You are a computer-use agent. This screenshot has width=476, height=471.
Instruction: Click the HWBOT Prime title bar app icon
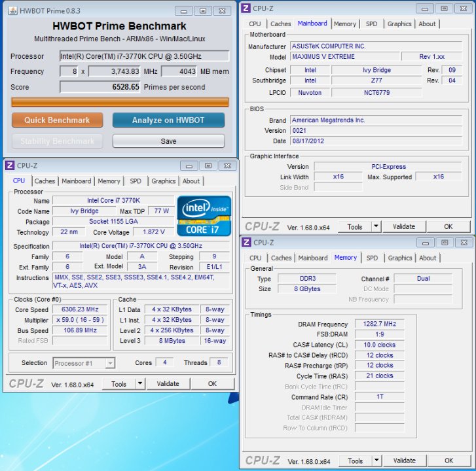click(x=12, y=11)
